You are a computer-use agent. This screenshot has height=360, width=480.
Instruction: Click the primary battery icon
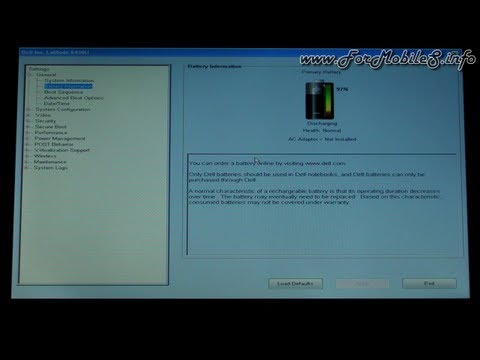pos(320,99)
